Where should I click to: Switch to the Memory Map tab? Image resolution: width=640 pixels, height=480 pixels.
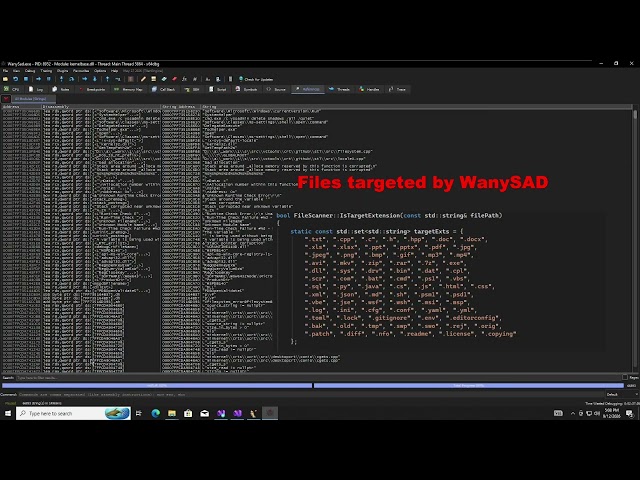tap(129, 89)
